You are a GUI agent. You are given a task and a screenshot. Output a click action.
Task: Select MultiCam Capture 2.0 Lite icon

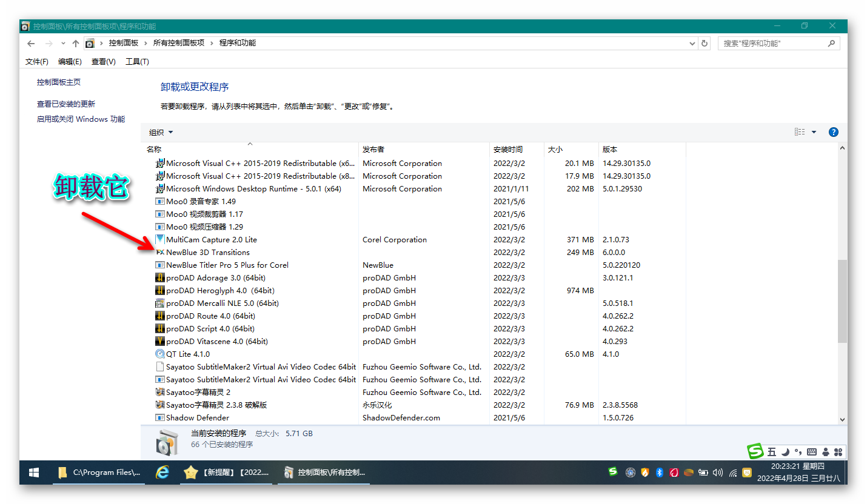(160, 240)
